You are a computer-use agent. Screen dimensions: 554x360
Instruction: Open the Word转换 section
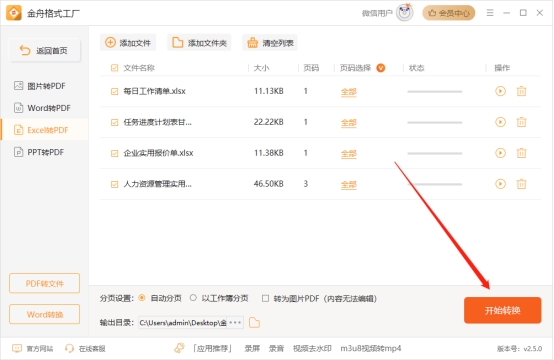(x=45, y=314)
